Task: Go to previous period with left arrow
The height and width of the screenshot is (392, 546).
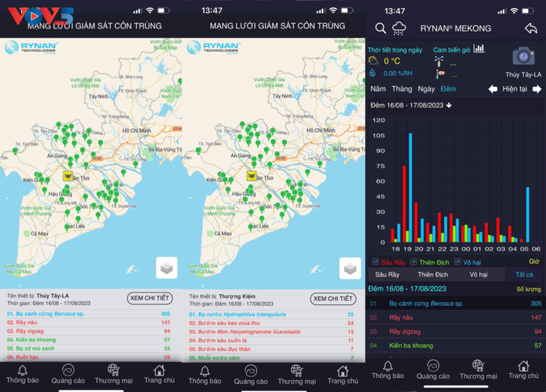Action: coord(493,89)
